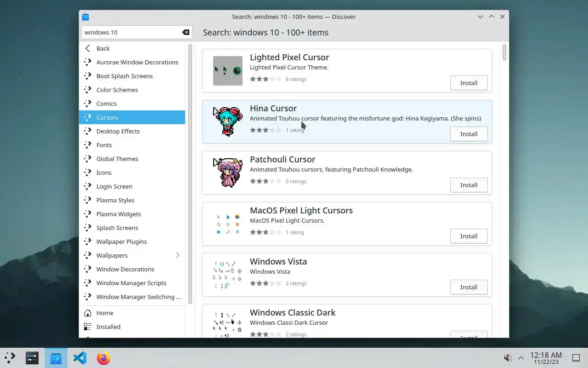
Task: Install Windows Vista cursor theme
Action: pyautogui.click(x=469, y=287)
